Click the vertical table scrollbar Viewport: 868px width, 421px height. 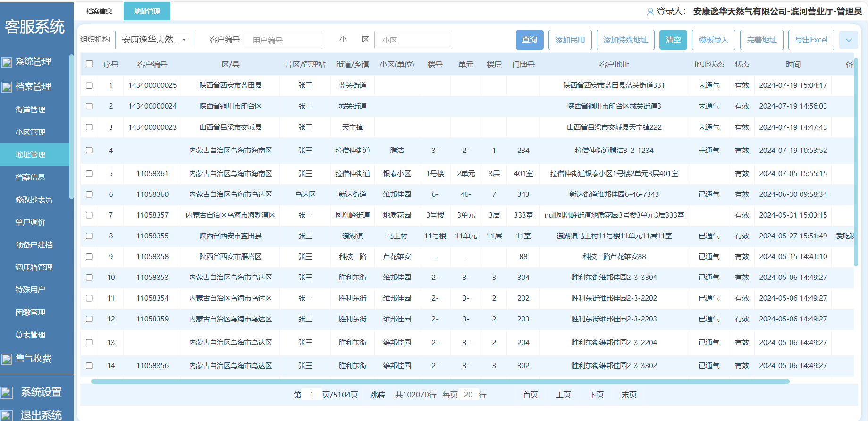(856, 162)
